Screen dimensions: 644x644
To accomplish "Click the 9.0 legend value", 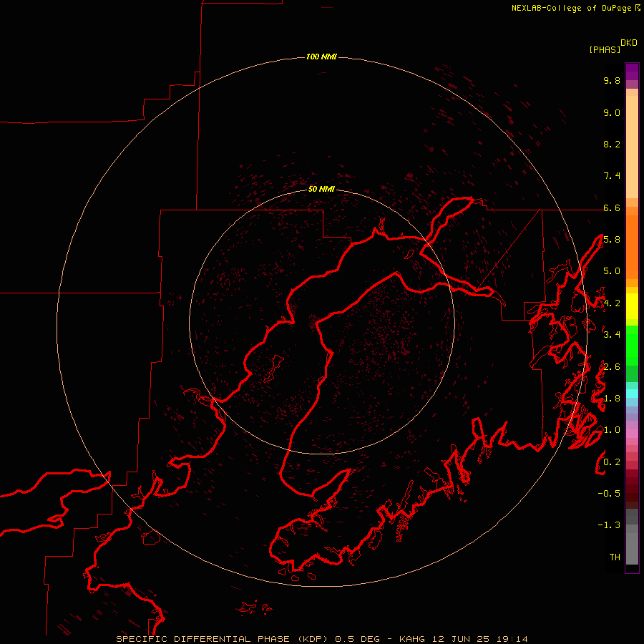I will (x=612, y=112).
